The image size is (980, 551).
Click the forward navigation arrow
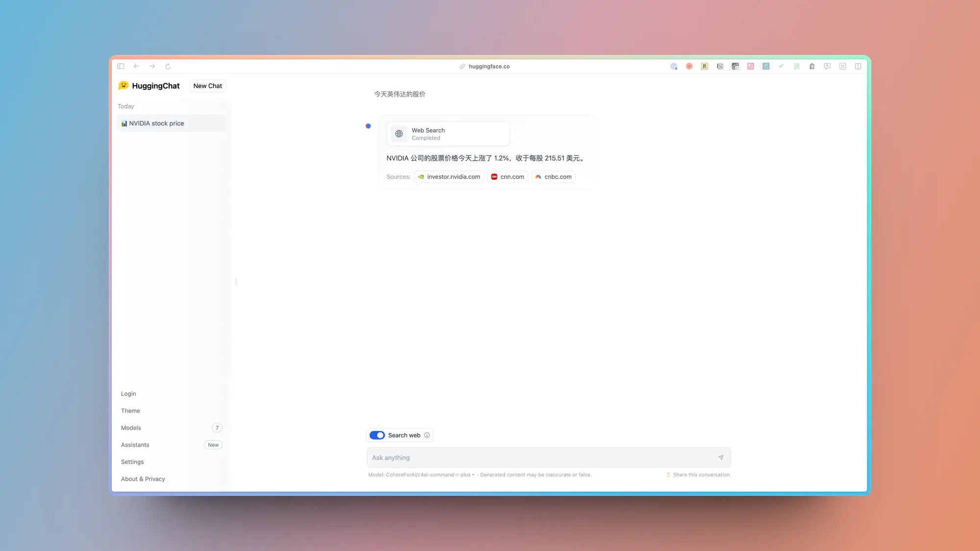point(151,66)
